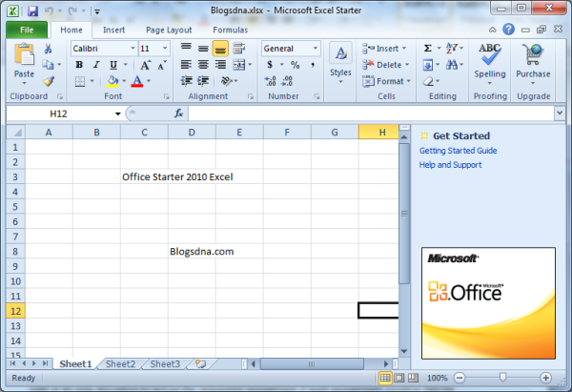Decrease font size with Shrink Font
The image size is (572, 392).
(162, 65)
